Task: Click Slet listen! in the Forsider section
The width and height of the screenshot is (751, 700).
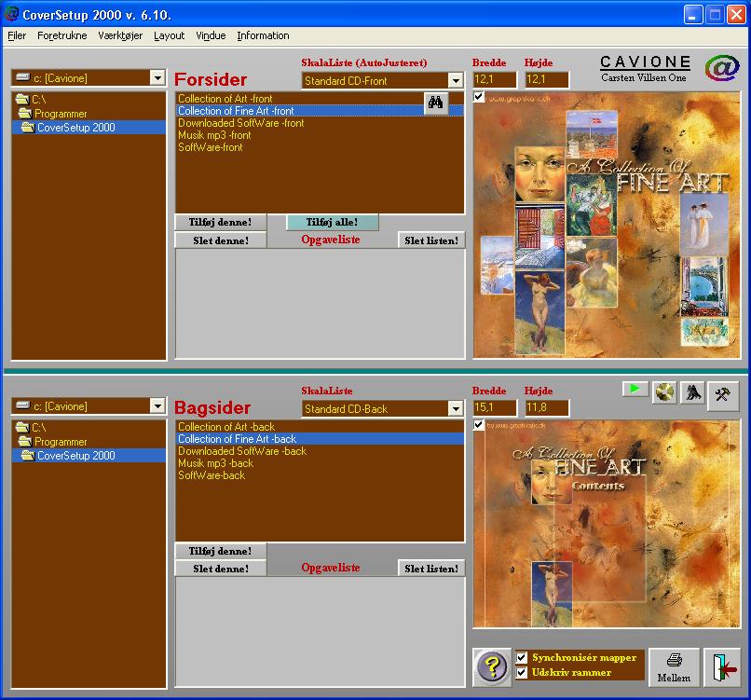Action: point(431,240)
